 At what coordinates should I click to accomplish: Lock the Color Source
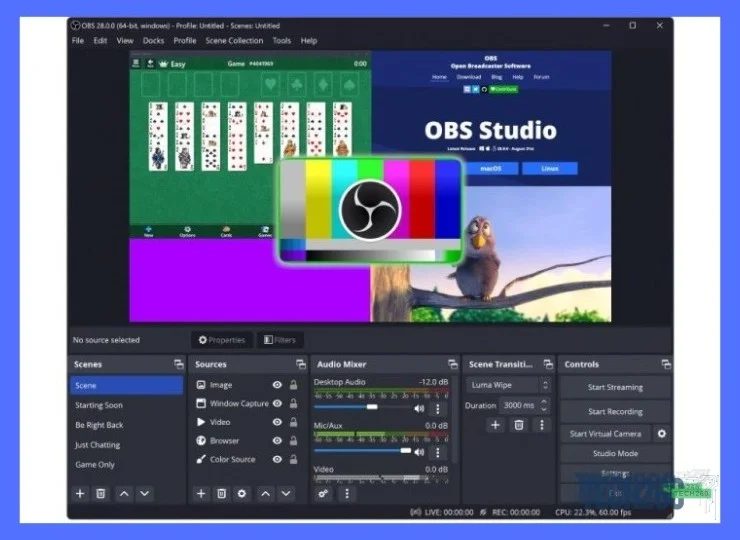pyautogui.click(x=293, y=459)
